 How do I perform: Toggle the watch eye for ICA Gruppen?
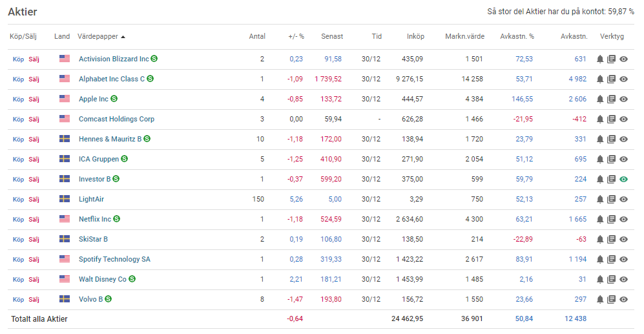(623, 159)
